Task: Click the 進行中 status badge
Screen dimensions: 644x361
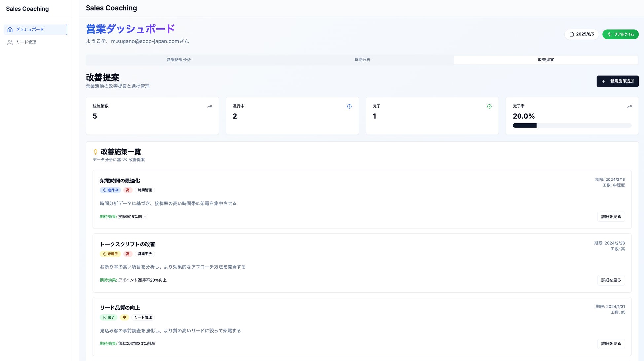Action: click(x=110, y=190)
